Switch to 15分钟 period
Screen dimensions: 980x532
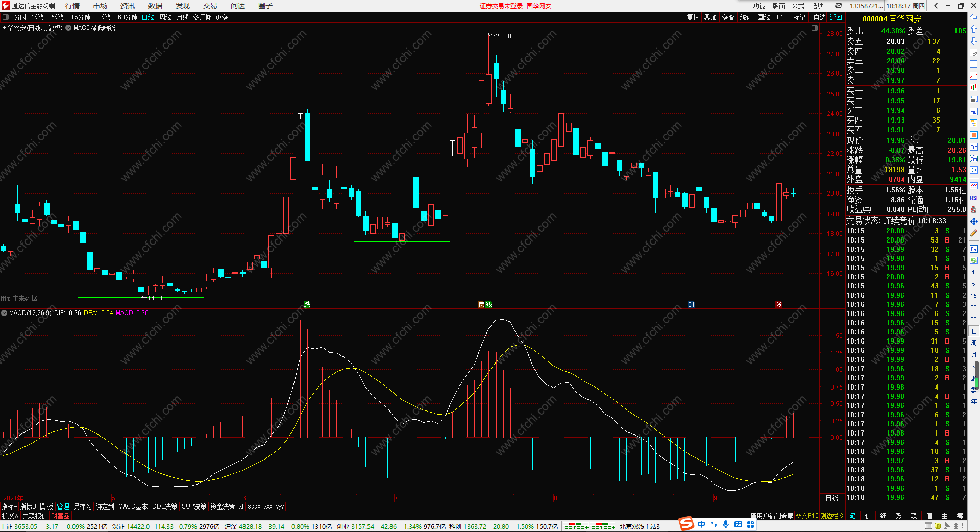click(81, 17)
